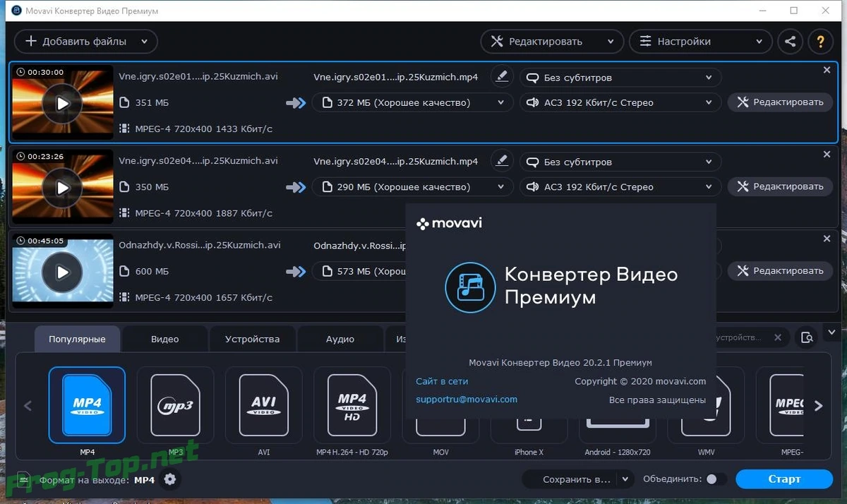
Task: Open second file's AC3 192 Кбит/с audio dropdown
Action: 621,187
